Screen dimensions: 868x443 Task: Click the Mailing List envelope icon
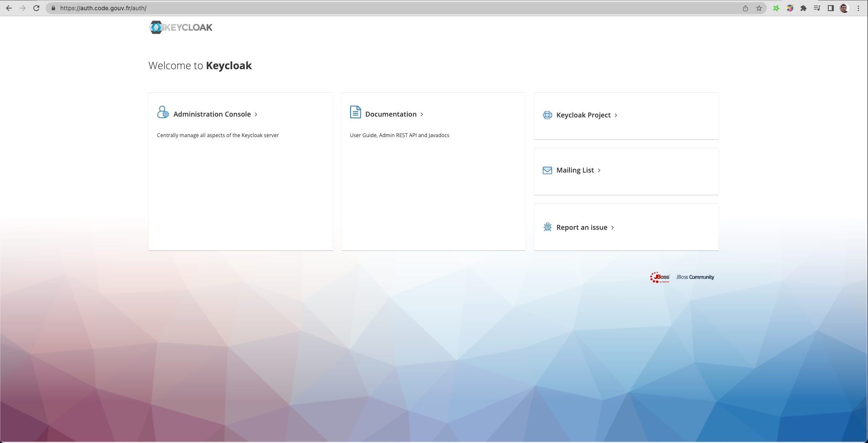pos(547,170)
